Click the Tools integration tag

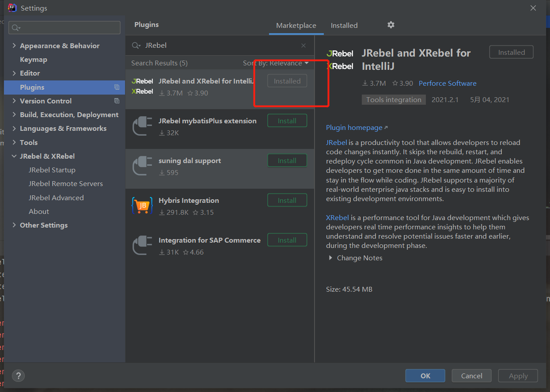point(394,99)
